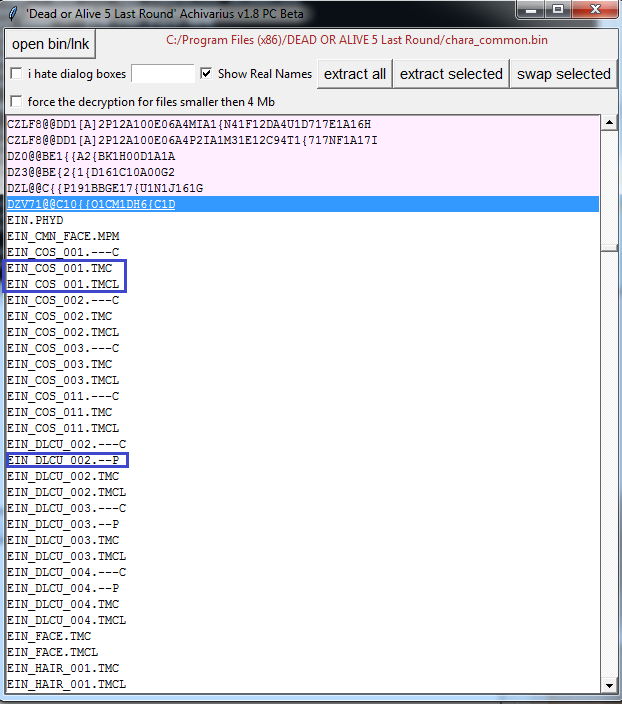The height and width of the screenshot is (704, 622).
Task: Select EIN_DLCU_002.TMCL file
Action: (x=303, y=493)
